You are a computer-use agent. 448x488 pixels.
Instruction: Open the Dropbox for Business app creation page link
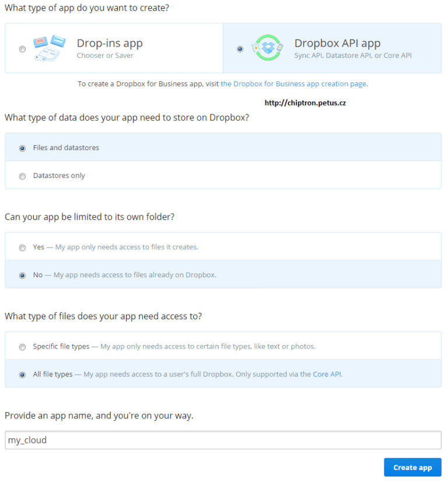[293, 83]
